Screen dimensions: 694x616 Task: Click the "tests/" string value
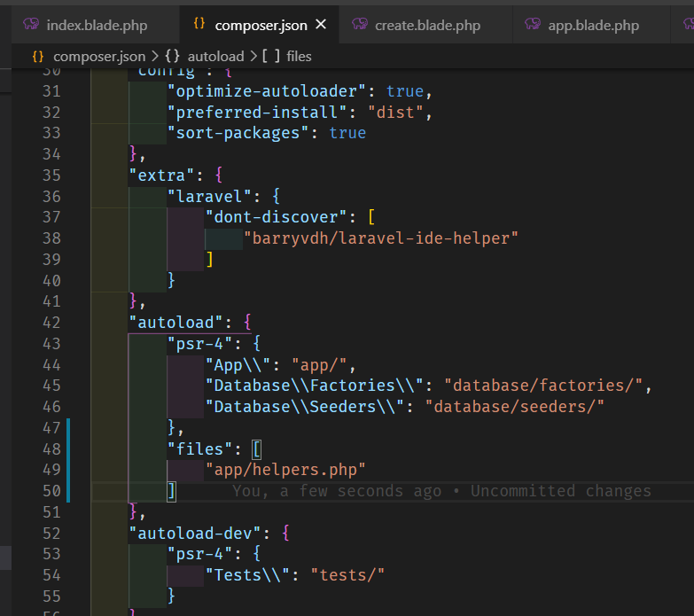tap(347, 575)
